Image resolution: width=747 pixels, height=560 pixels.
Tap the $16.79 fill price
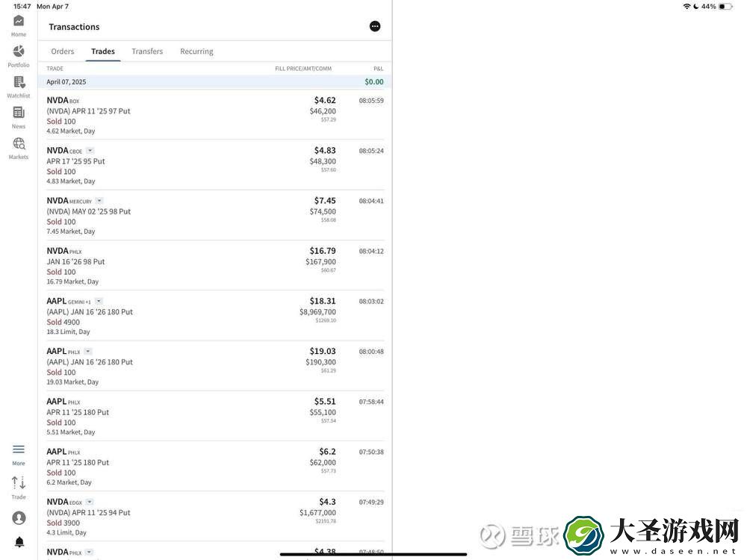click(323, 250)
